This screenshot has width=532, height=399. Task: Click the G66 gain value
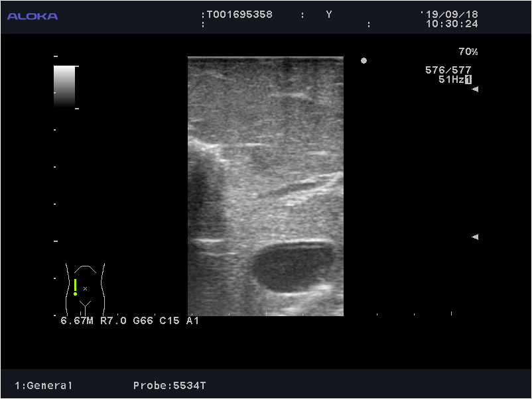coord(143,321)
